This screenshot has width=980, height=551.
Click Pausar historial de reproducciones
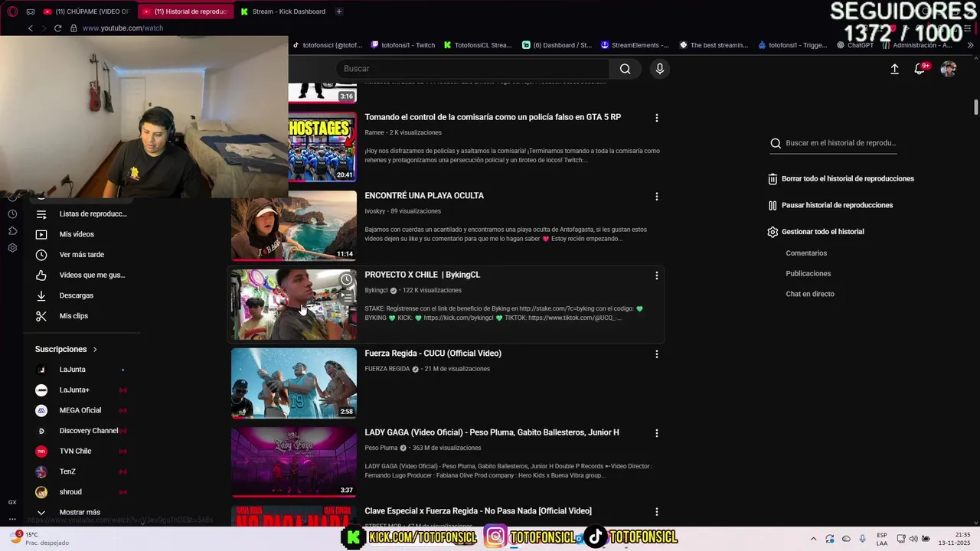831,205
